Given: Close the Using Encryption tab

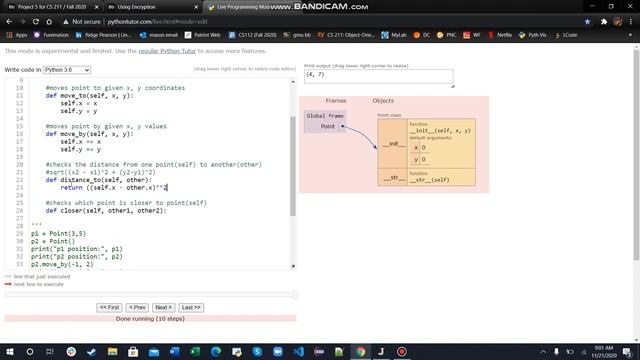Looking at the screenshot, I should point(196,7).
